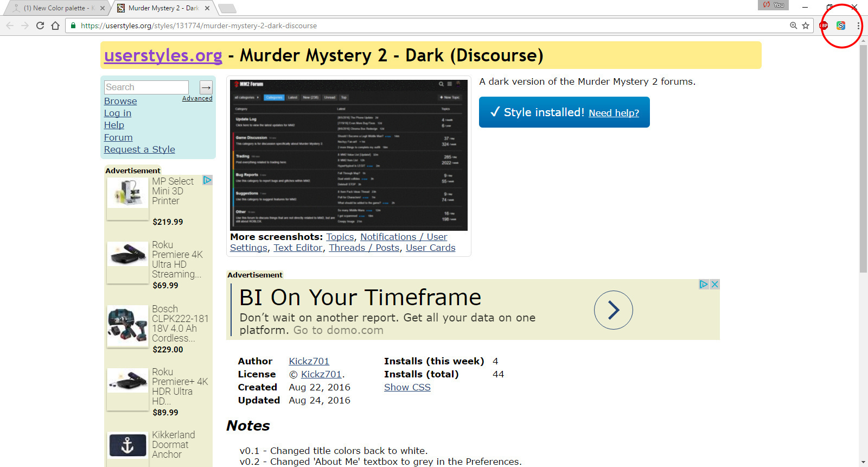Open Advanced search
The image size is (868, 467).
pos(197,98)
